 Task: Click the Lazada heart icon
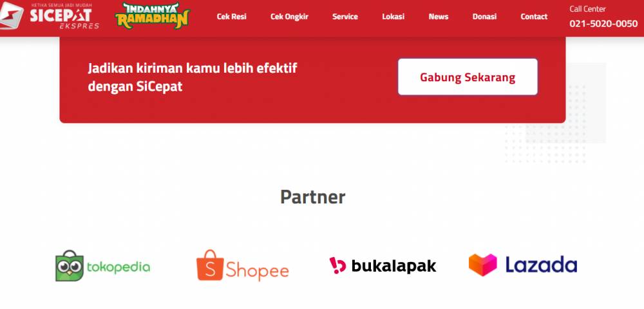(482, 265)
